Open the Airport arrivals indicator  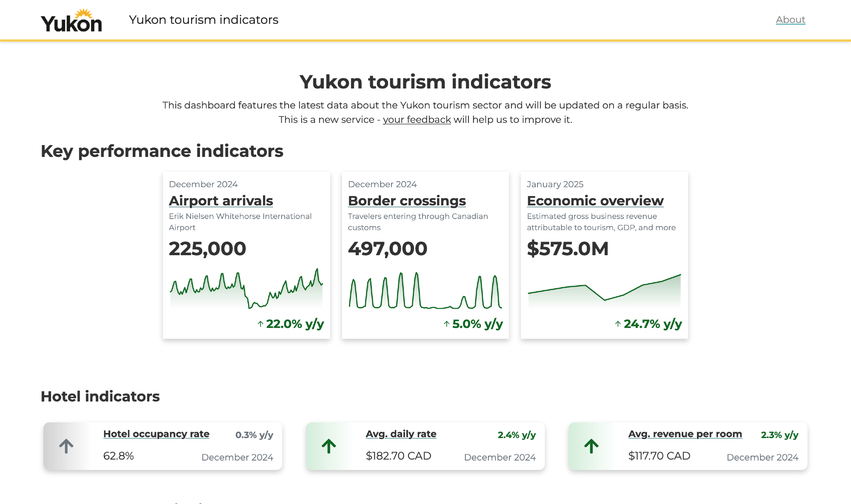pos(221,201)
